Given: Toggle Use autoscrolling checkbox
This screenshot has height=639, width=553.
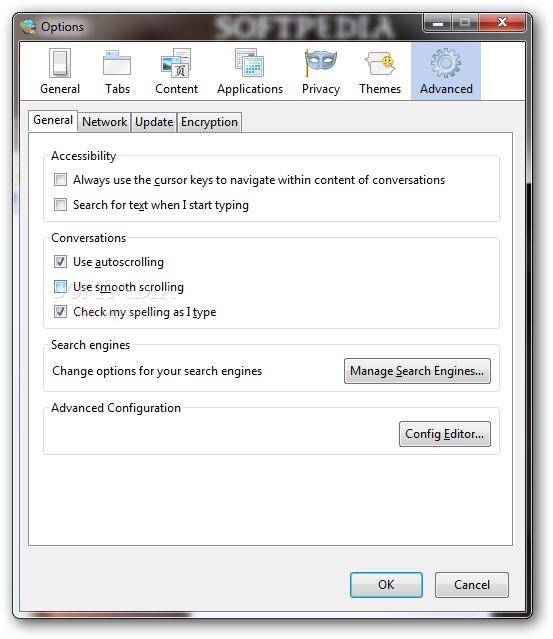Looking at the screenshot, I should coord(60,262).
